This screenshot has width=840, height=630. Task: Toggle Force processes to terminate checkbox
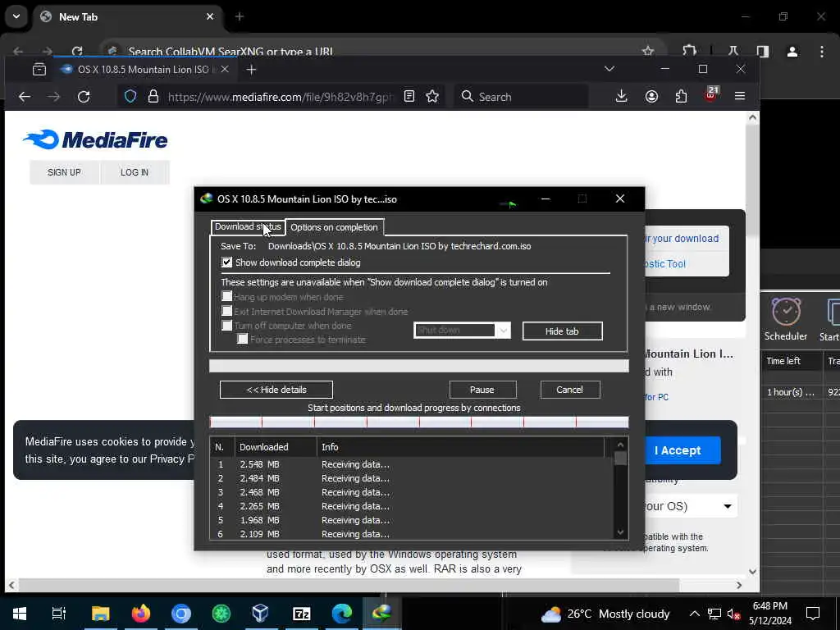(243, 339)
